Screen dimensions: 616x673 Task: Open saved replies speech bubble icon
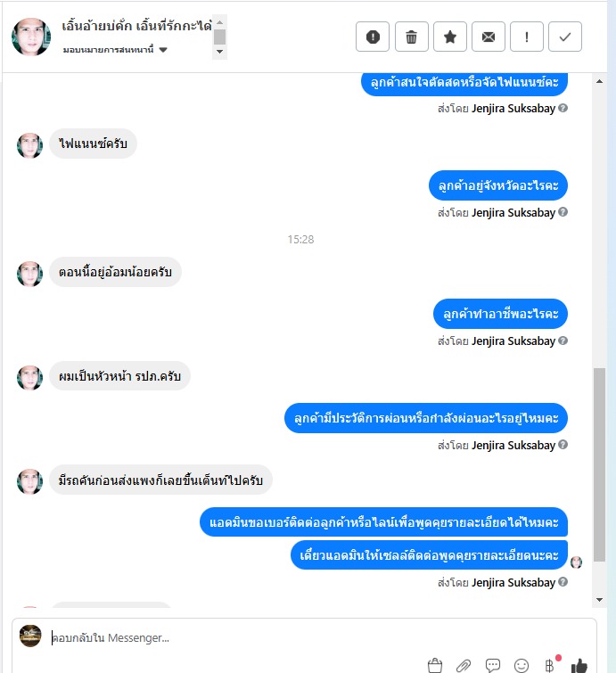[x=492, y=665]
